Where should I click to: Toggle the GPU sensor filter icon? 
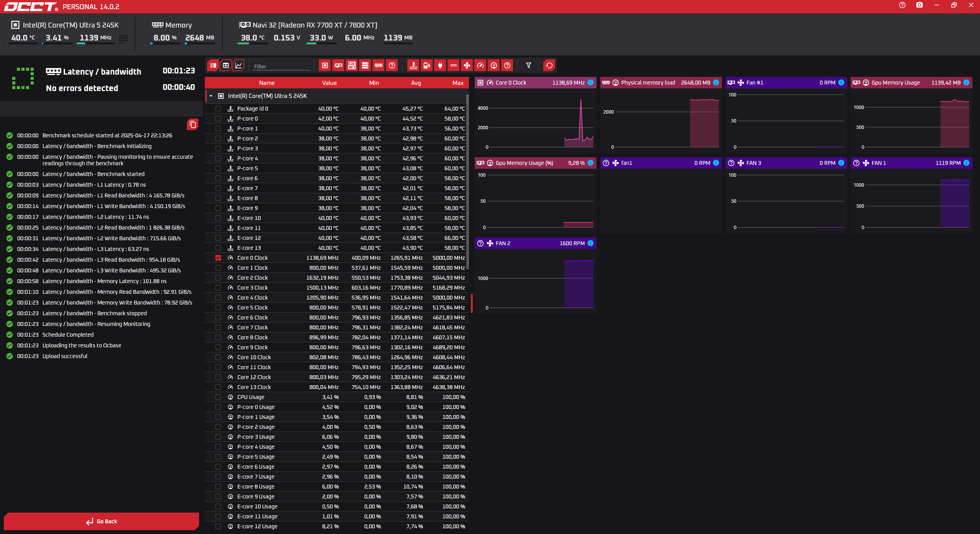pos(338,65)
